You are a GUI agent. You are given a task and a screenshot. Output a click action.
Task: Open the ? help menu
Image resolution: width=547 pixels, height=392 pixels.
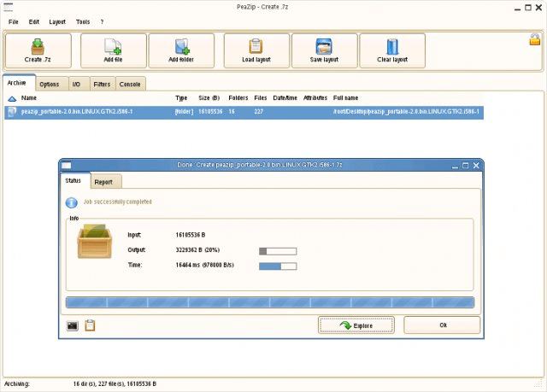(102, 22)
